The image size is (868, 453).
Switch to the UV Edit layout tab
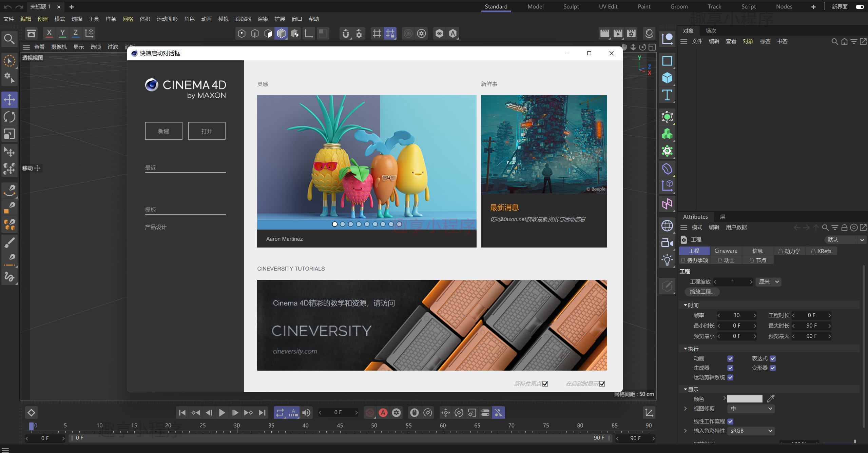click(608, 7)
